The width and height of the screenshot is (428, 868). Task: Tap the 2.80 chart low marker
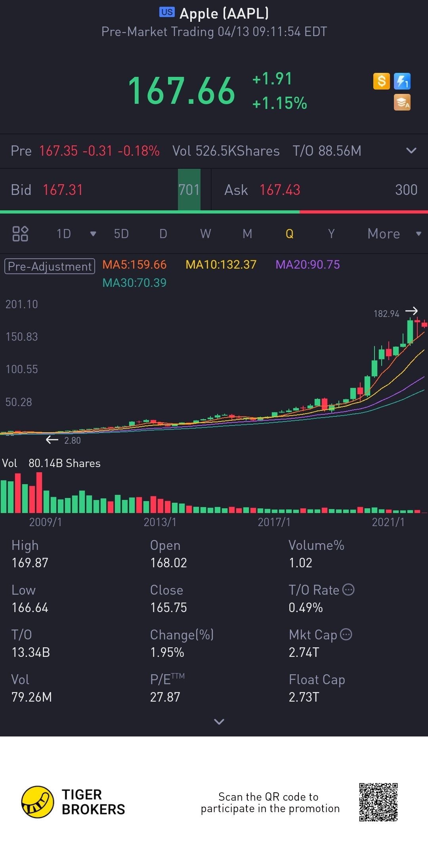point(73,440)
